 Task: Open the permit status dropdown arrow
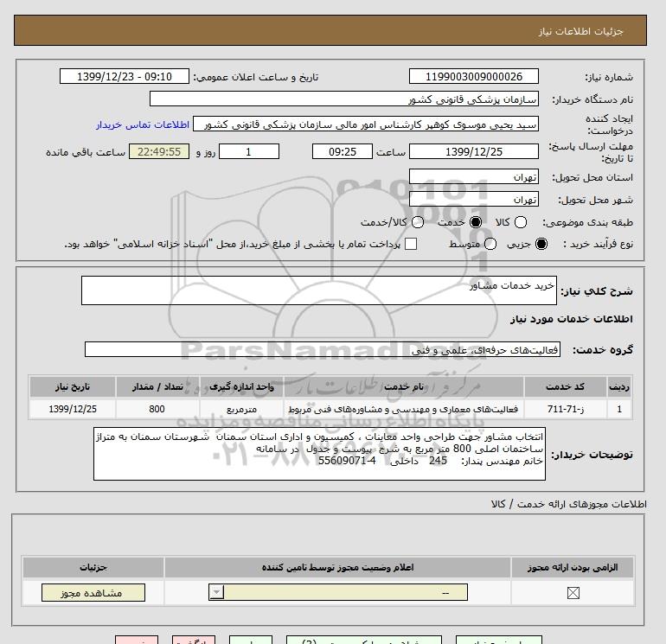click(216, 592)
